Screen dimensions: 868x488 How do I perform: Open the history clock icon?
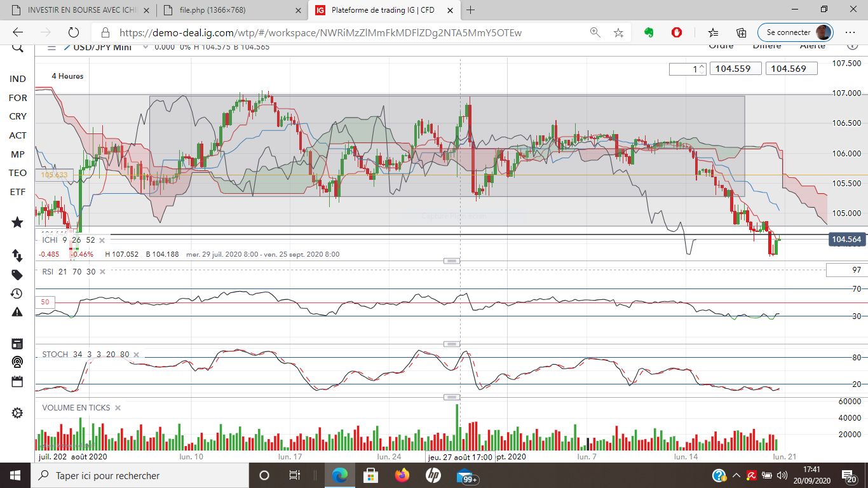(x=17, y=294)
